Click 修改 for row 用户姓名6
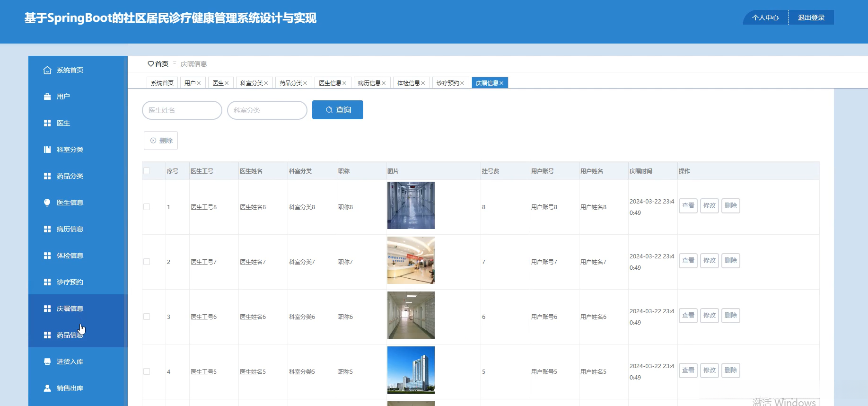The height and width of the screenshot is (406, 868). coord(710,315)
